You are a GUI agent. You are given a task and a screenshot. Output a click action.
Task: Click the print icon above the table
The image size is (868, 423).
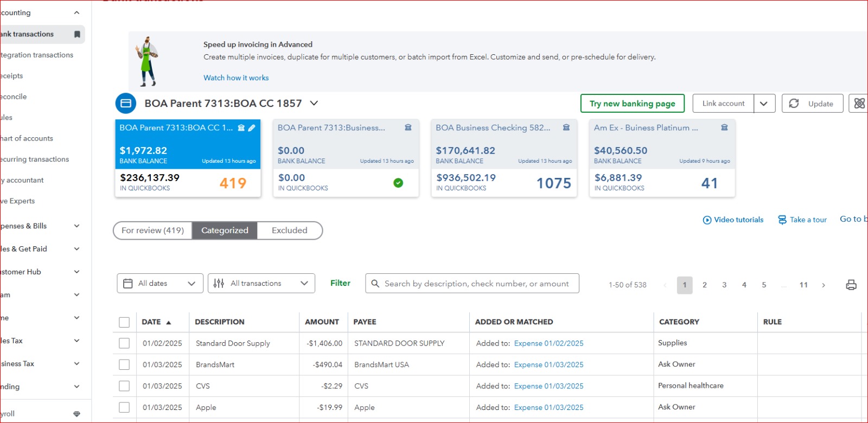point(851,285)
